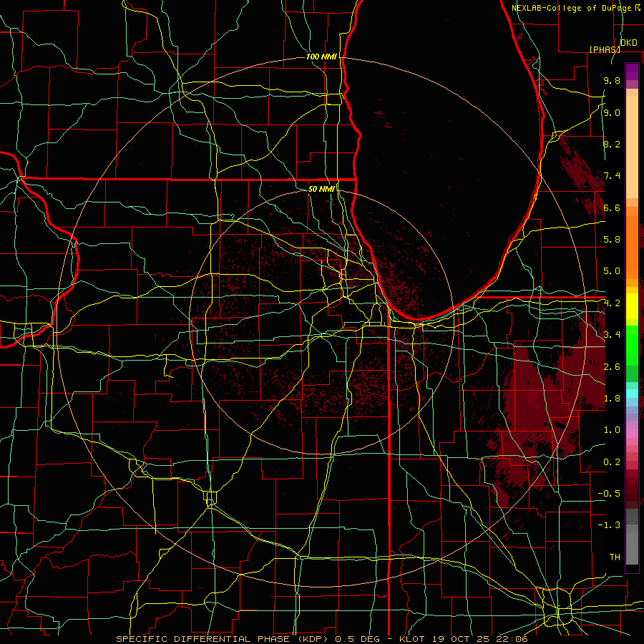644x644 pixels.
Task: Click the 6.6 scale value
Action: [x=612, y=208]
